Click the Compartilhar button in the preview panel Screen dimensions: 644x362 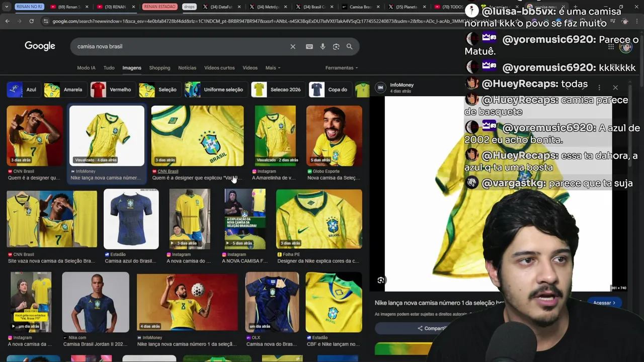432,328
